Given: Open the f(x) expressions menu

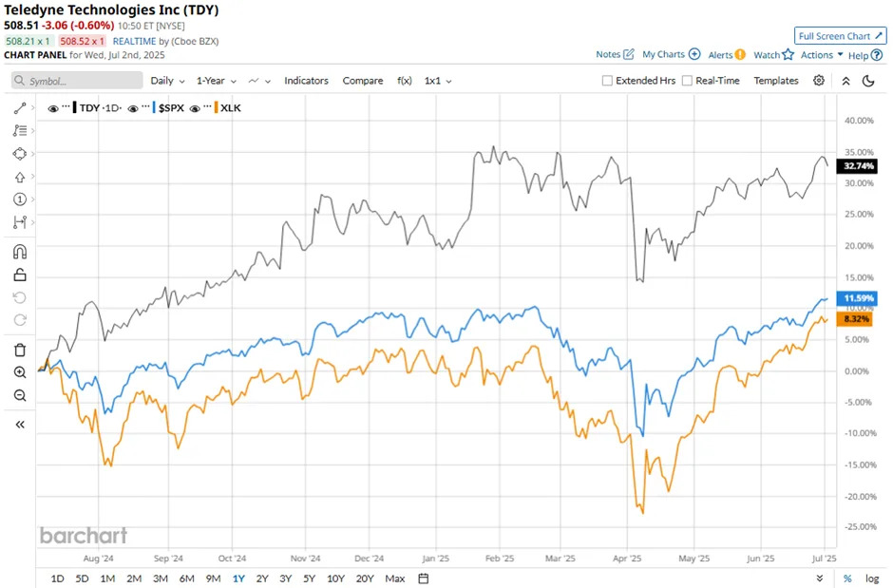Looking at the screenshot, I should (405, 80).
